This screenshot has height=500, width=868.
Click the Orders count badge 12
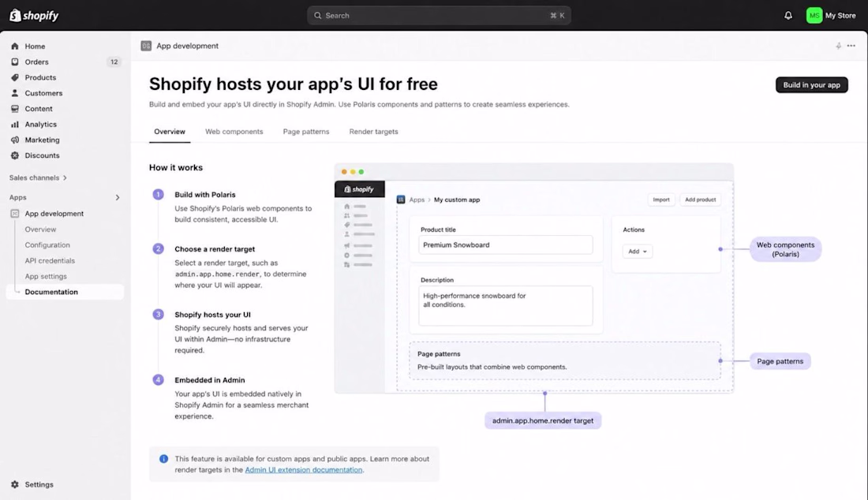(114, 62)
